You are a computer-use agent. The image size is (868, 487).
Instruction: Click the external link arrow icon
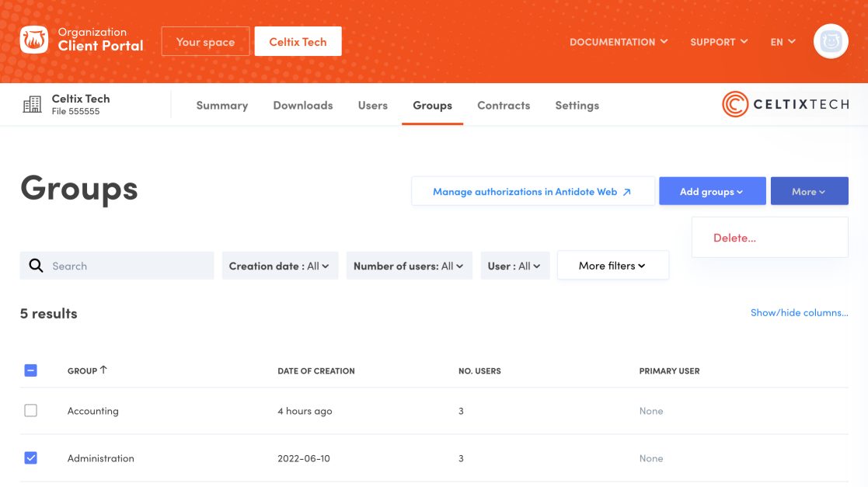tap(627, 192)
